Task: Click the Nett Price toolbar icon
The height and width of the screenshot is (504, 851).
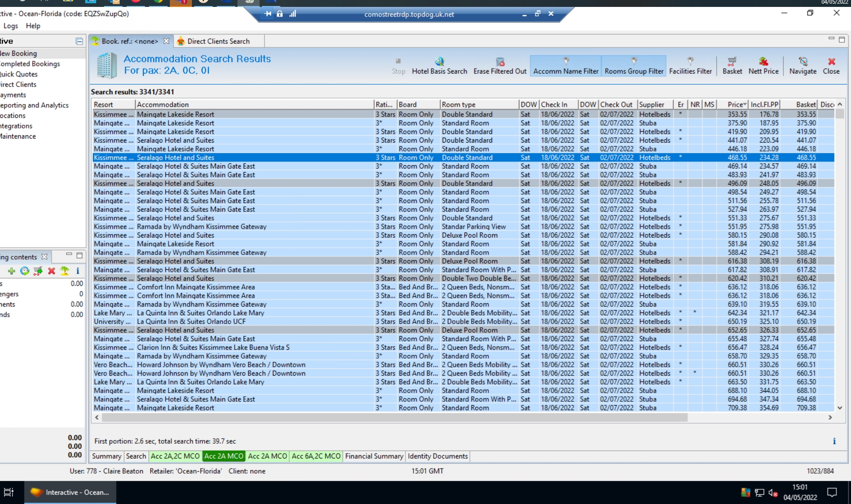Action: tap(764, 66)
